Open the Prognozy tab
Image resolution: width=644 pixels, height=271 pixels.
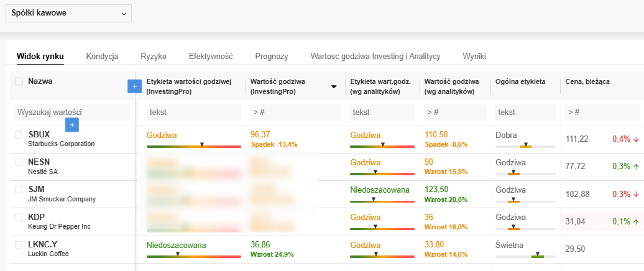pyautogui.click(x=272, y=57)
